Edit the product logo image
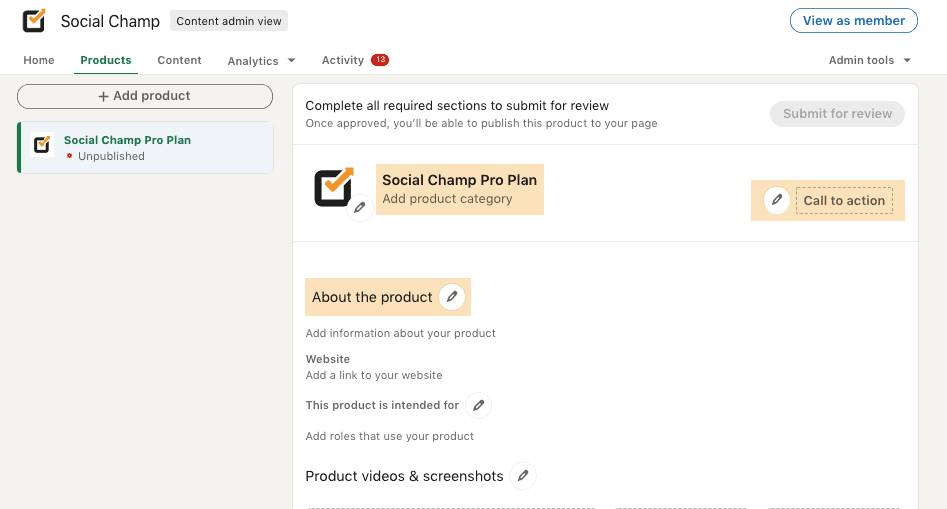Screen dimensions: 947x509 (x=360, y=207)
